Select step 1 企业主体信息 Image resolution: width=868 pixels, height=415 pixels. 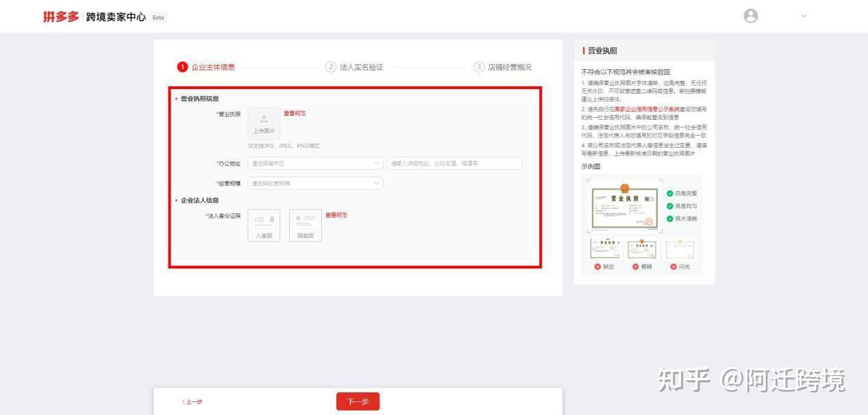tap(206, 67)
